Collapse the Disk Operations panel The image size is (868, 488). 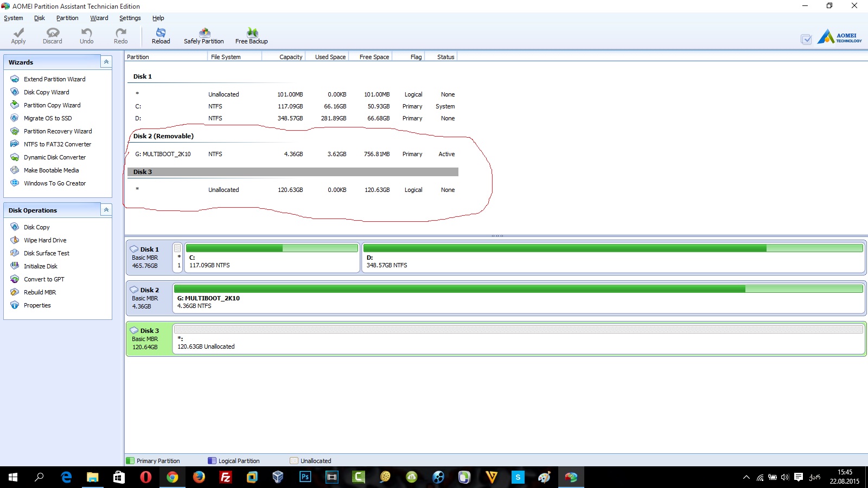click(106, 210)
